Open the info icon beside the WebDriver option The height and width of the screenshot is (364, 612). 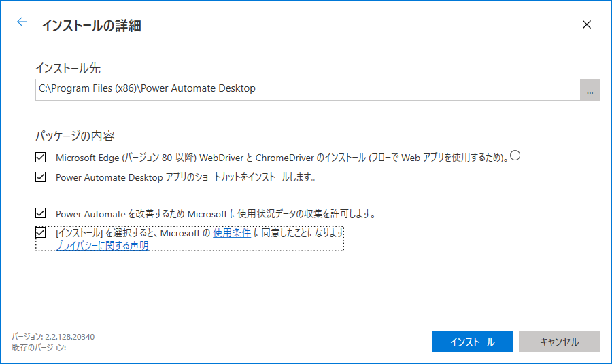pyautogui.click(x=515, y=156)
